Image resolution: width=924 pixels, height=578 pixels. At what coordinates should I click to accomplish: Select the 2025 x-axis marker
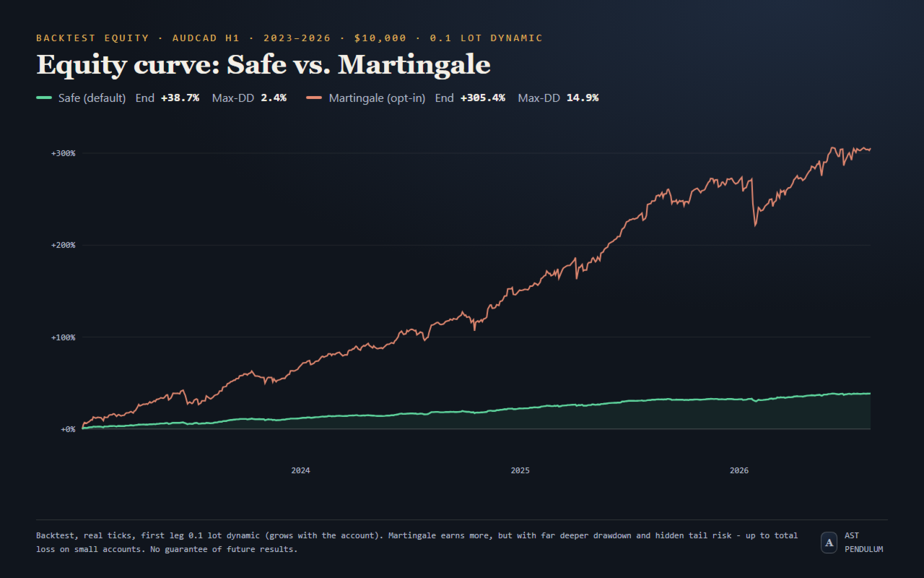(x=520, y=470)
